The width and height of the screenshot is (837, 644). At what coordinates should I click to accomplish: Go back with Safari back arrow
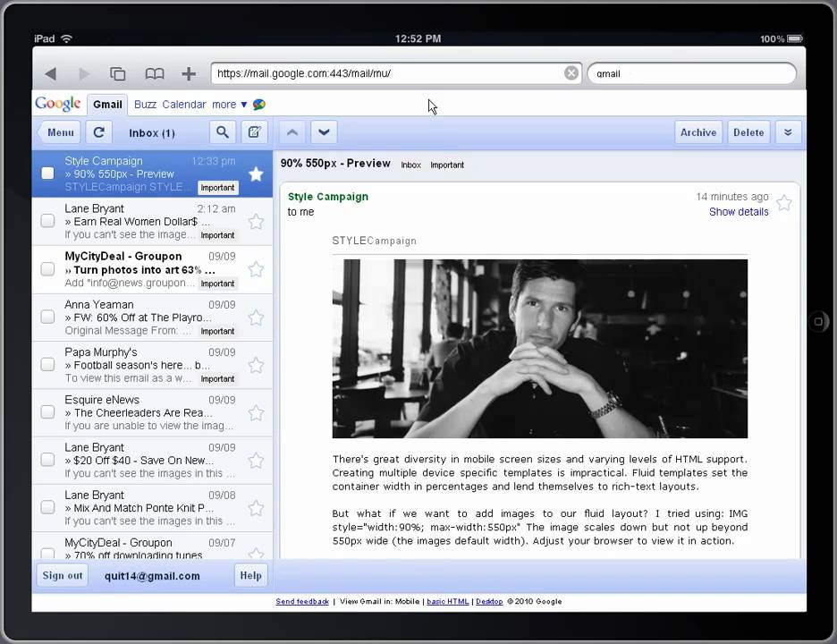coord(51,73)
